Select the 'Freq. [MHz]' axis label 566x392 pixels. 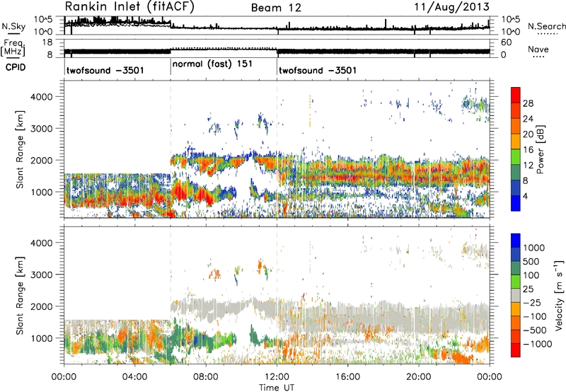13,47
